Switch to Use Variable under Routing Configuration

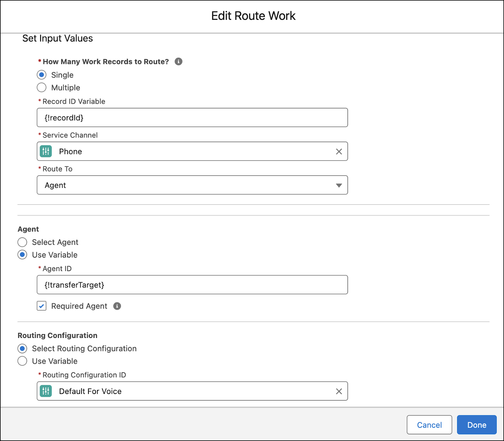click(22, 361)
